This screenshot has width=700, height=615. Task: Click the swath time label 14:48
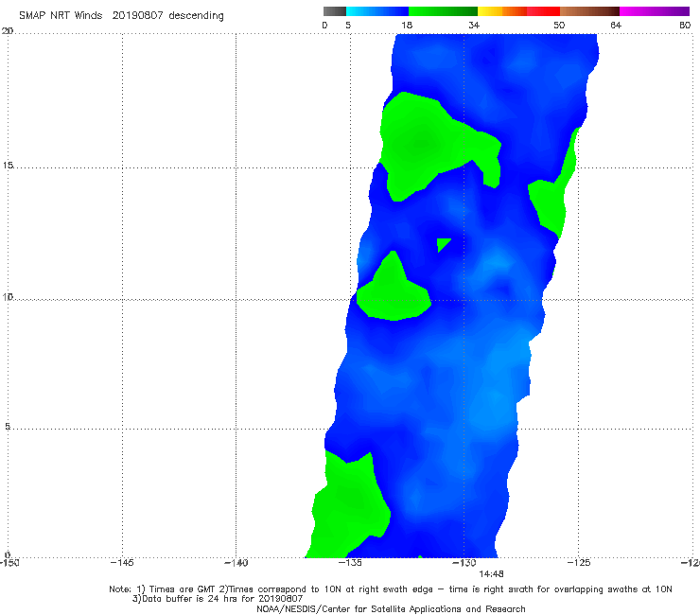(491, 574)
